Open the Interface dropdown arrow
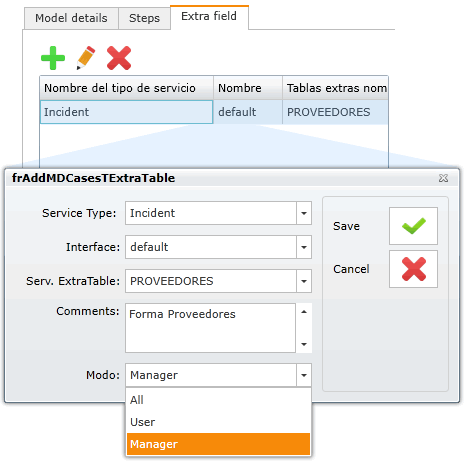This screenshot has height=461, width=464. [304, 247]
